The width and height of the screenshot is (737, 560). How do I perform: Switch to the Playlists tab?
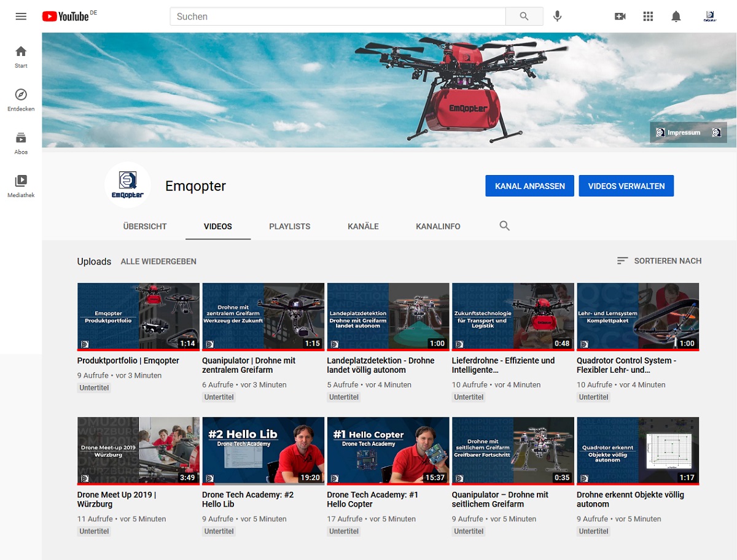click(290, 227)
